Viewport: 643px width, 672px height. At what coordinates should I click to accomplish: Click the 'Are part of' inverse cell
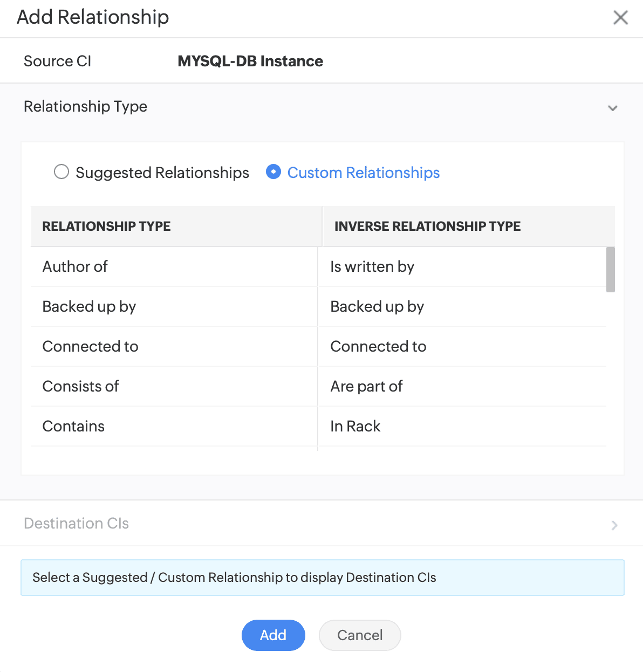coord(366,386)
